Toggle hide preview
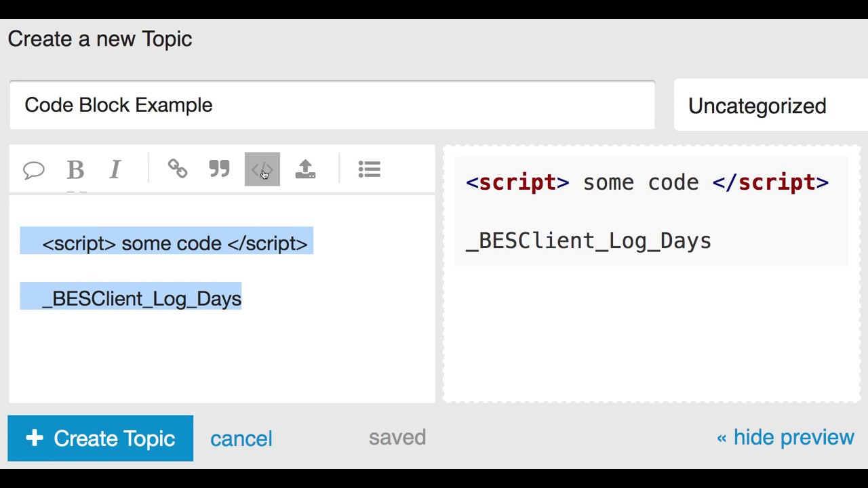Screen dimensions: 868x488 (x=785, y=437)
